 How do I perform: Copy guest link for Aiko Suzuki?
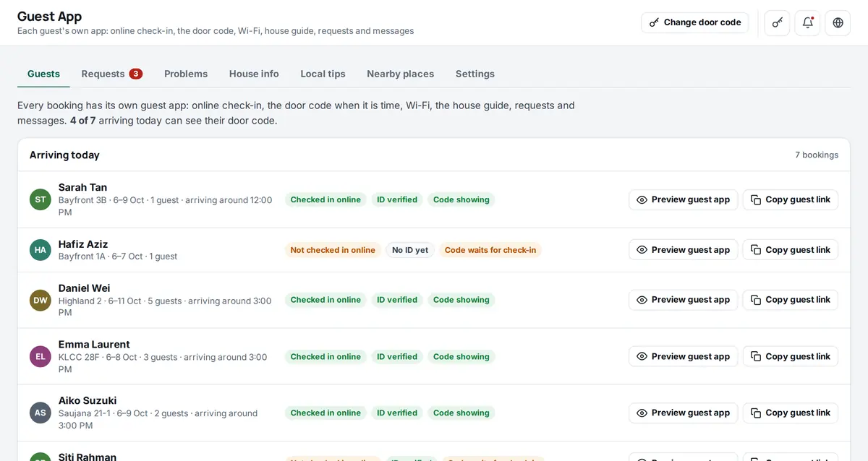[x=791, y=413]
